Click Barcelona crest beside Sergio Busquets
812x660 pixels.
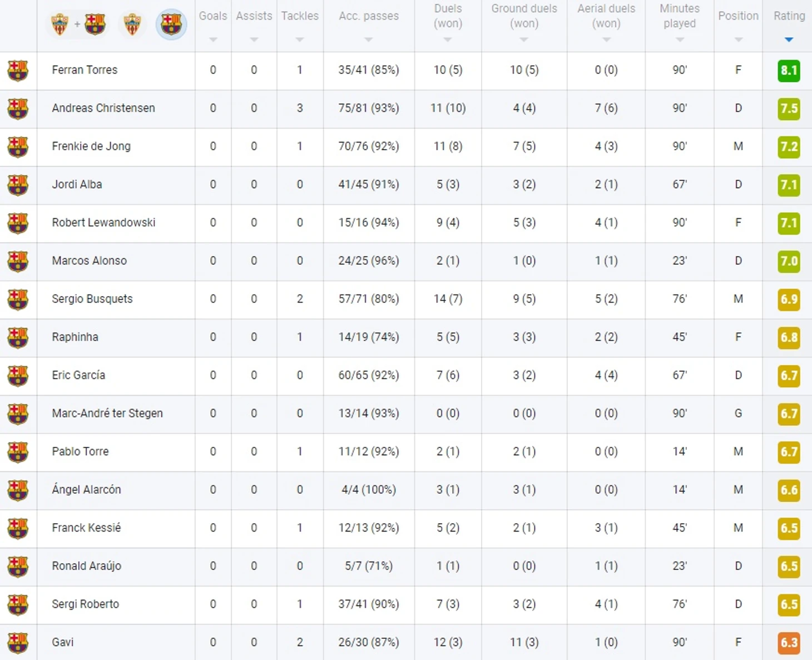(18, 299)
